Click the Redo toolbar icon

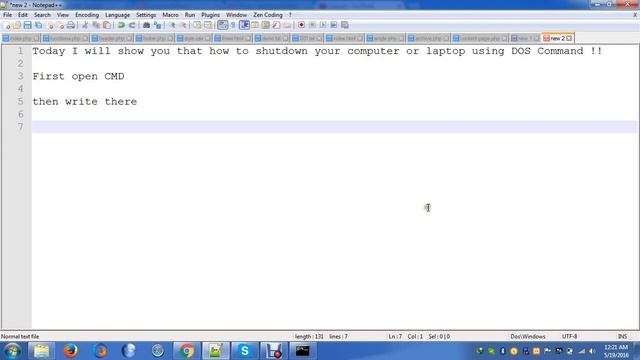(x=132, y=25)
